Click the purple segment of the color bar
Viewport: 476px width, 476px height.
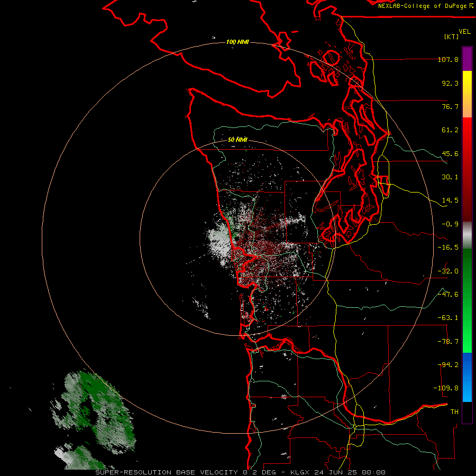click(x=467, y=59)
